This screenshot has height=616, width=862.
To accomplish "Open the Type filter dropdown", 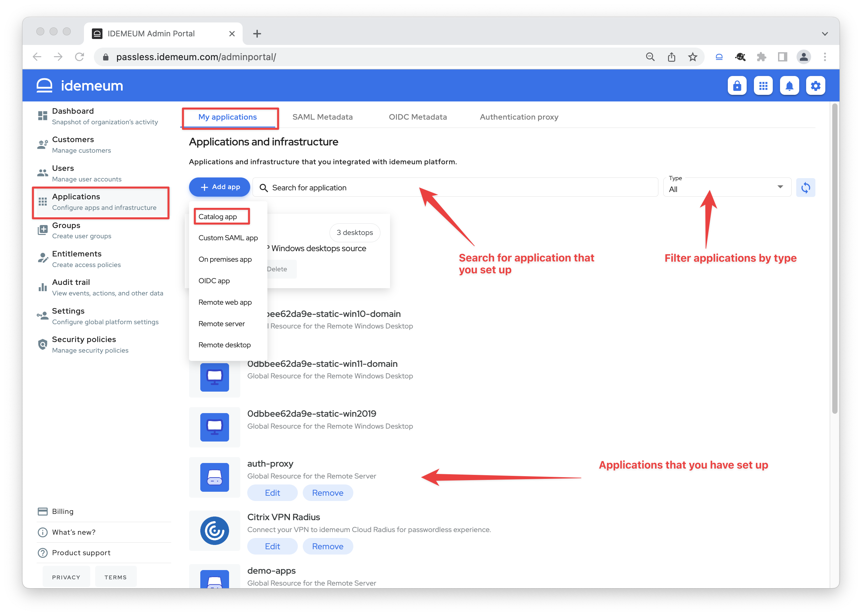I will 727,187.
